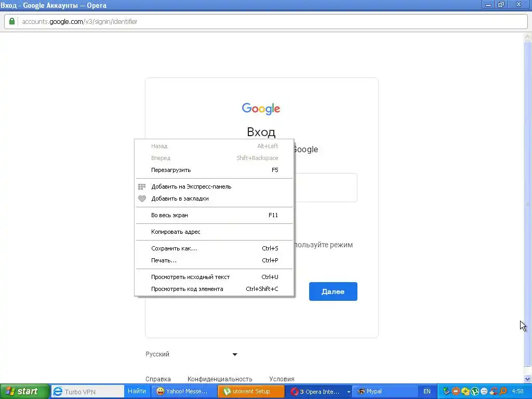Screen dimensions: 532x399
Task: Click the Yahoo Messenger smiley taskbar icon
Action: click(160, 392)
